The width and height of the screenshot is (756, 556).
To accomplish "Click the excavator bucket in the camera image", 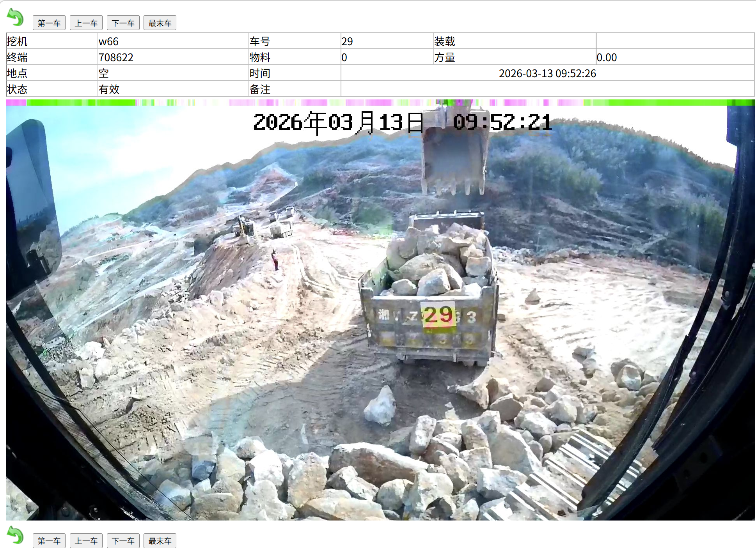I will [454, 160].
